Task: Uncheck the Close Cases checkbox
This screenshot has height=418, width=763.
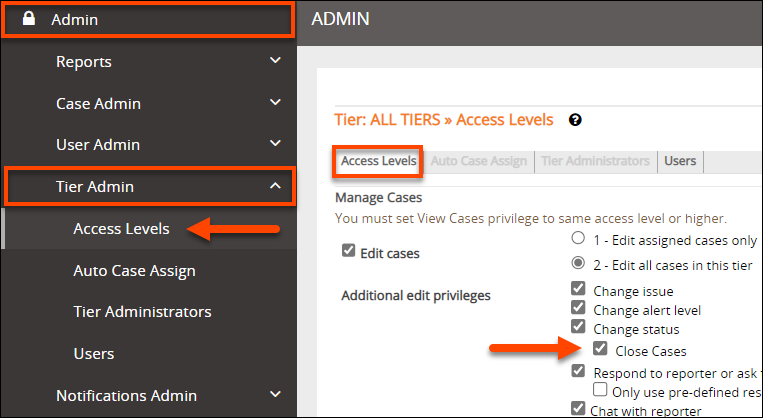Action: click(600, 349)
